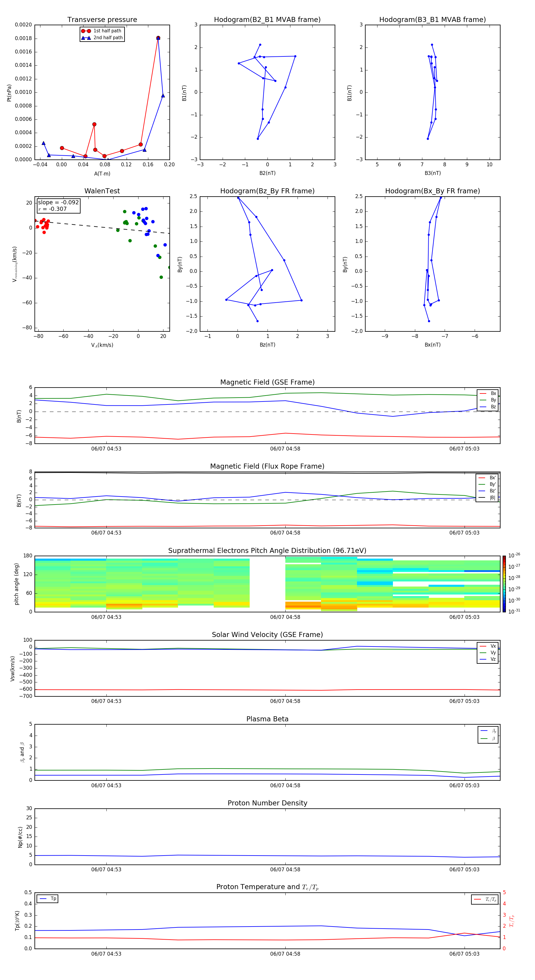Click the "Bx(nT)" x-axis label
This screenshot has height=980, width=535.
(x=432, y=345)
